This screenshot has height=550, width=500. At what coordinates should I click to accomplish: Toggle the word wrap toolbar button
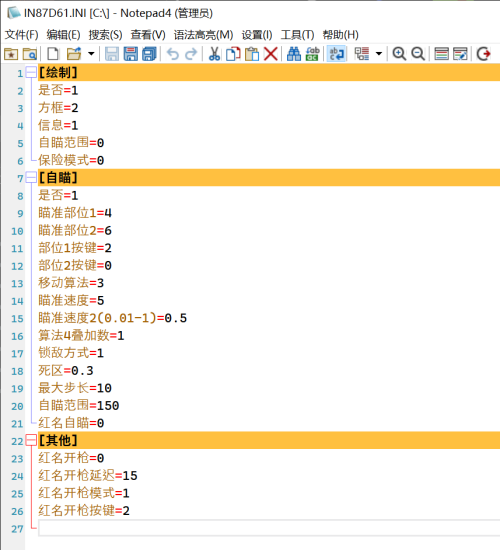click(x=337, y=54)
